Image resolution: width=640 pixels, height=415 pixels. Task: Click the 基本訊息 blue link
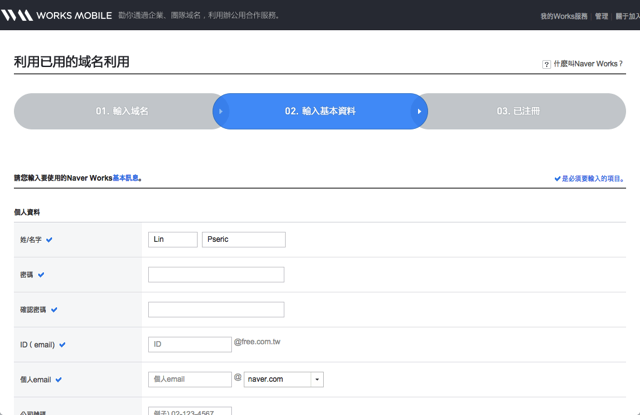tap(126, 178)
